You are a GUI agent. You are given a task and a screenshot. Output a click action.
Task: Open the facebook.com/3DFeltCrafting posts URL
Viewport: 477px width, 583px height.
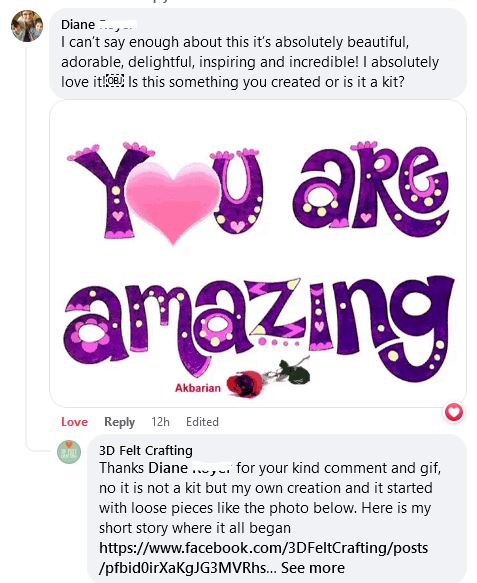point(264,558)
